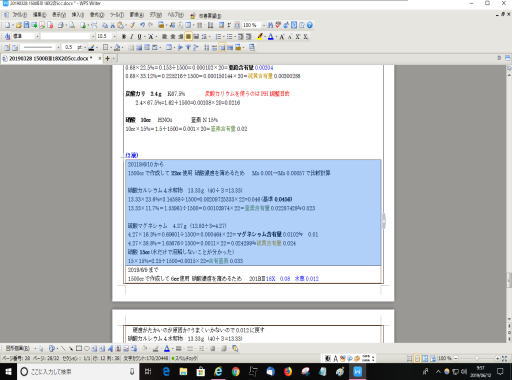Select the rectangle shape in drawing toolbar
This screenshot has width=512, height=380.
(79, 348)
